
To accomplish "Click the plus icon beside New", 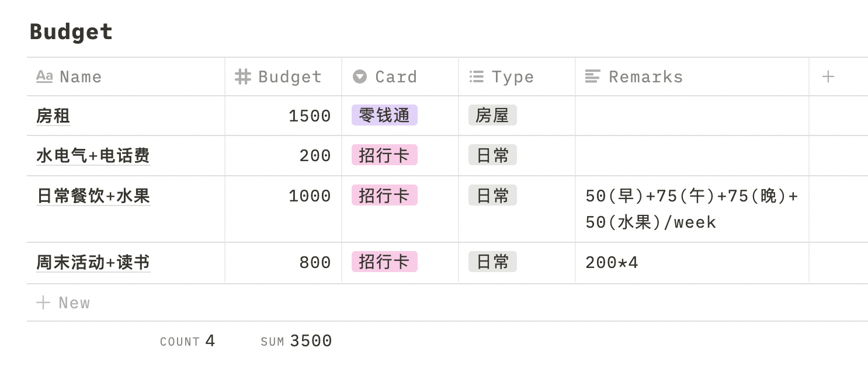I will coord(43,302).
